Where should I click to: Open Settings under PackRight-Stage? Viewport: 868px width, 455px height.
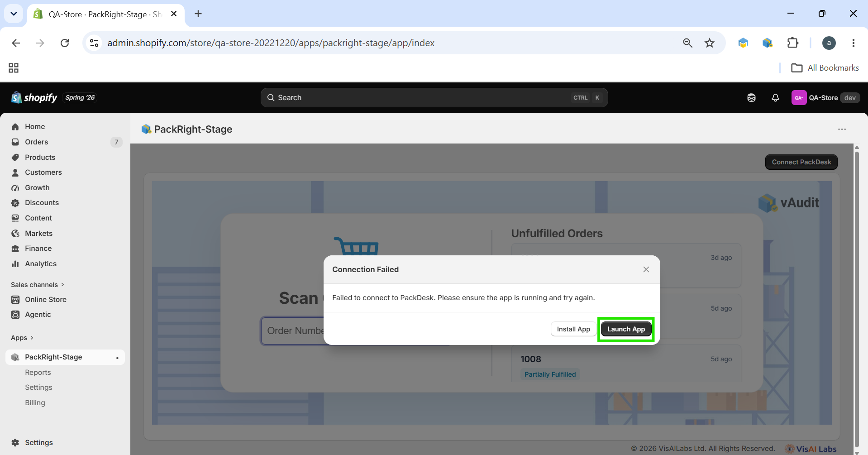[38, 388]
